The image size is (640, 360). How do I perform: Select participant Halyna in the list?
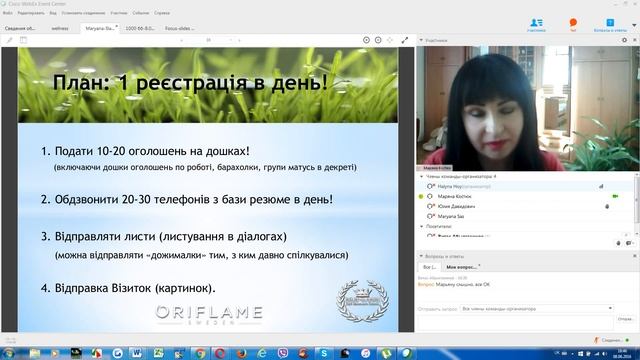[x=527, y=187]
